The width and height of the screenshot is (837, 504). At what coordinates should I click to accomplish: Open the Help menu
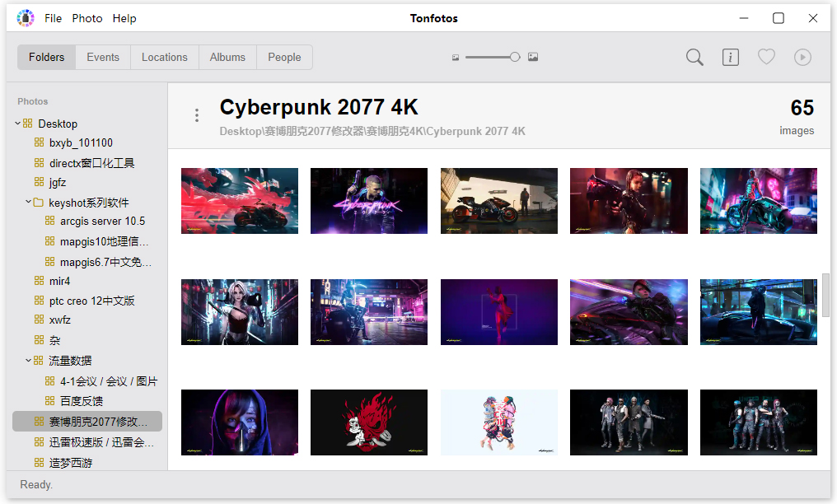click(x=124, y=18)
